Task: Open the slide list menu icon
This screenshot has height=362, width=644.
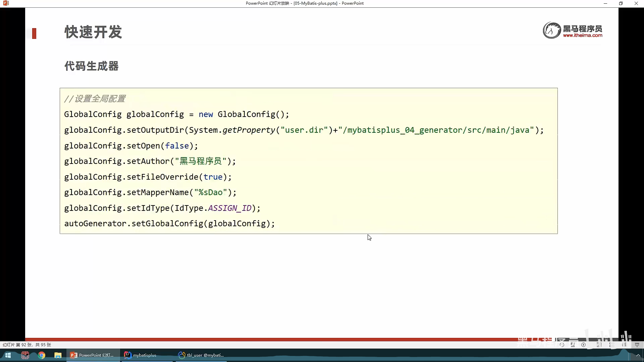Action: click(x=573, y=345)
